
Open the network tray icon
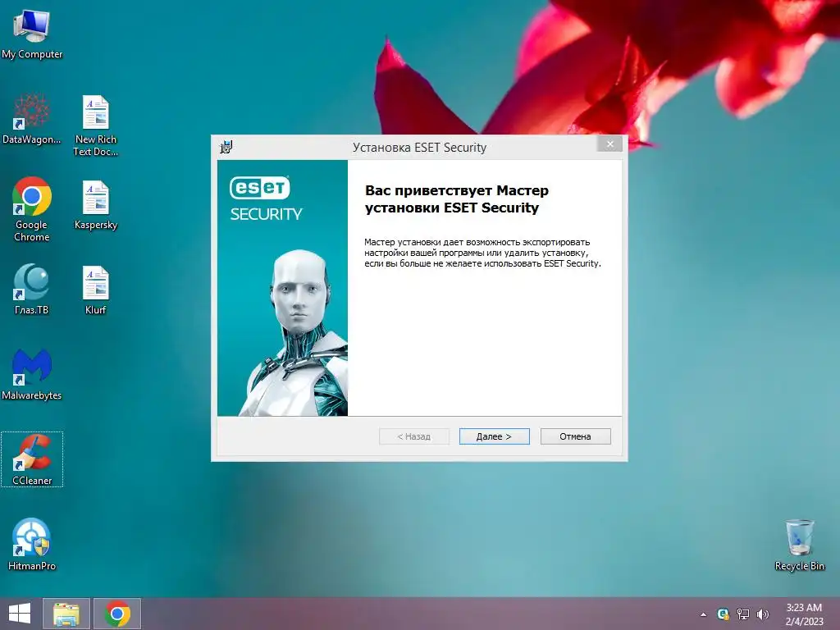(743, 614)
